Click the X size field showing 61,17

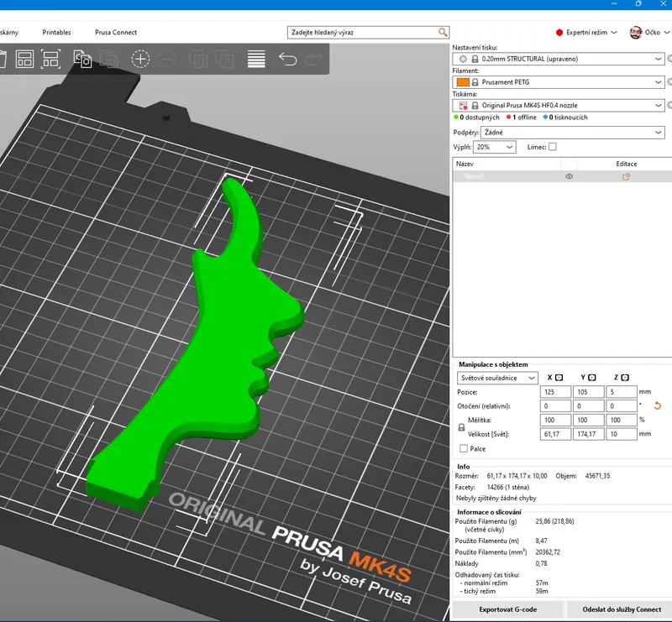point(555,434)
